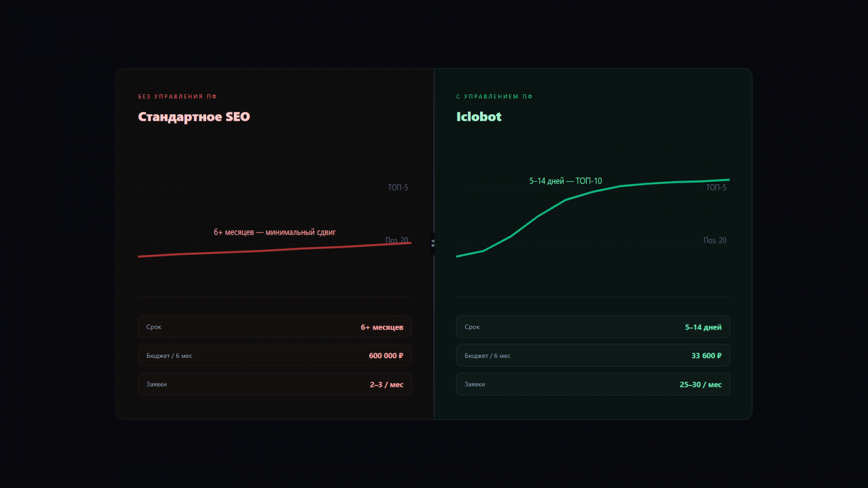Select the '6+ месяцев' term value
Screen dimensions: 868x488
382,327
